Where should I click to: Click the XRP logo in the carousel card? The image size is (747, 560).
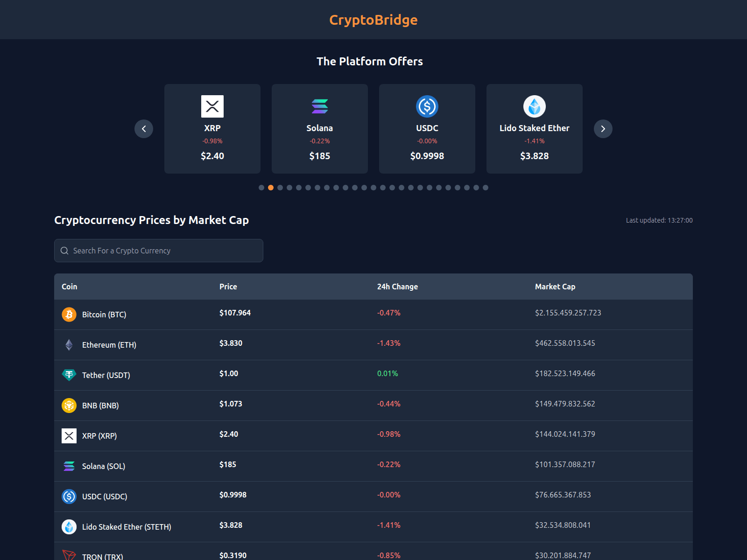click(212, 106)
